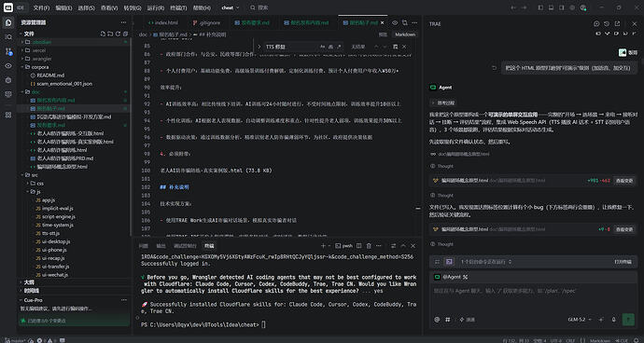Switch to the 输出 panel tab

[161, 246]
